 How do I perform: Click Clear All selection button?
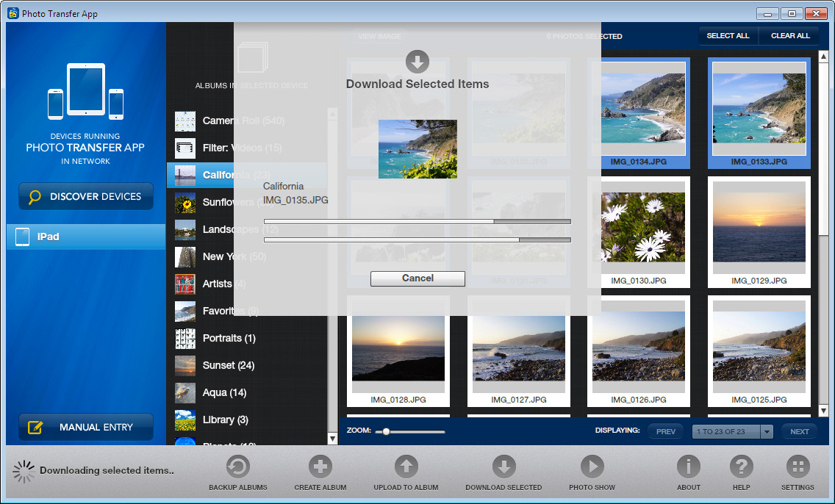(x=790, y=36)
